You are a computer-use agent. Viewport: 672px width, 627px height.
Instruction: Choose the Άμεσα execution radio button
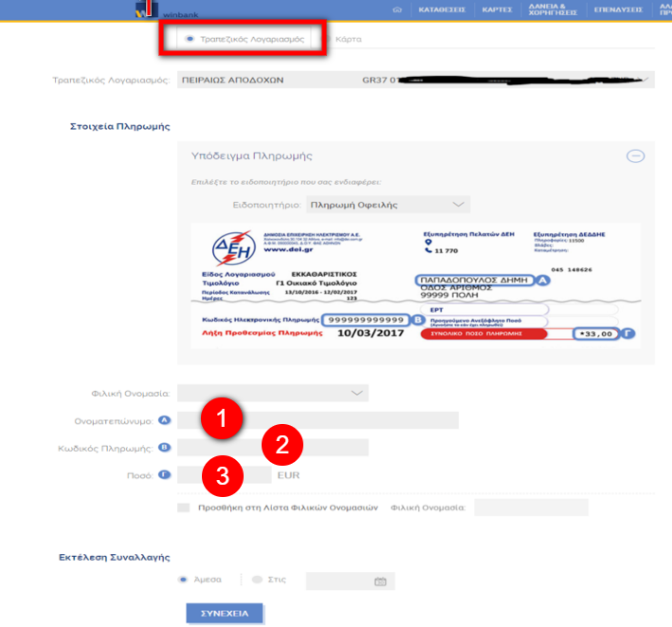pos(183,580)
